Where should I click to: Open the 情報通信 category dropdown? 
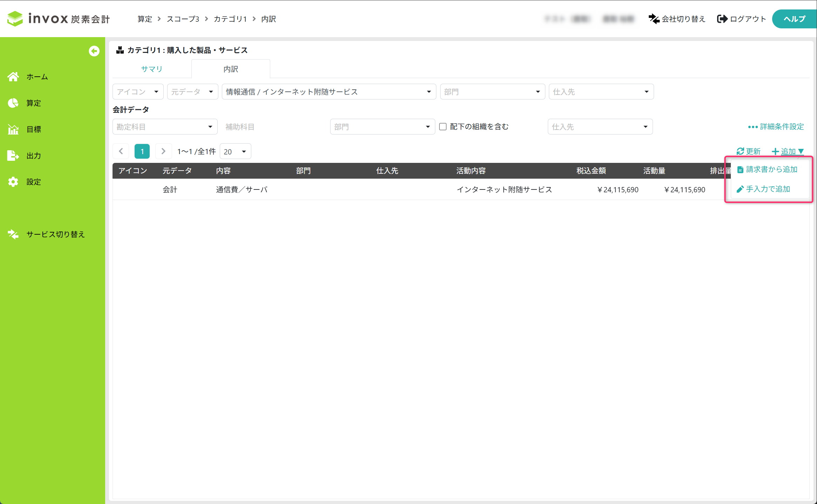tap(328, 92)
